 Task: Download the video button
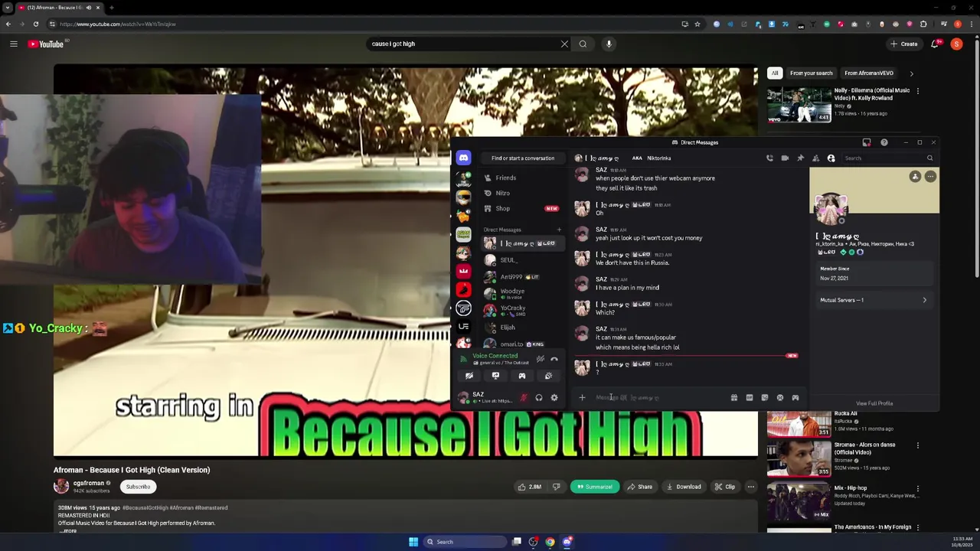684,487
